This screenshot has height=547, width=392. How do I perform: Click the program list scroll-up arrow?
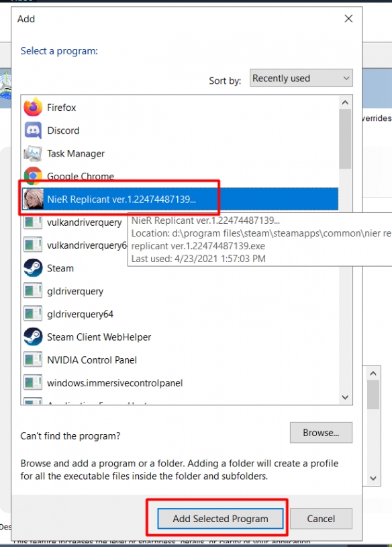pyautogui.click(x=345, y=102)
